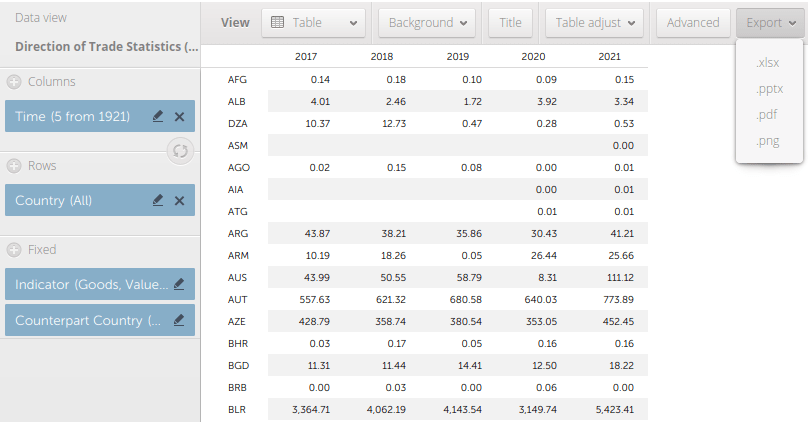Click the 2021 column header

coord(609,56)
